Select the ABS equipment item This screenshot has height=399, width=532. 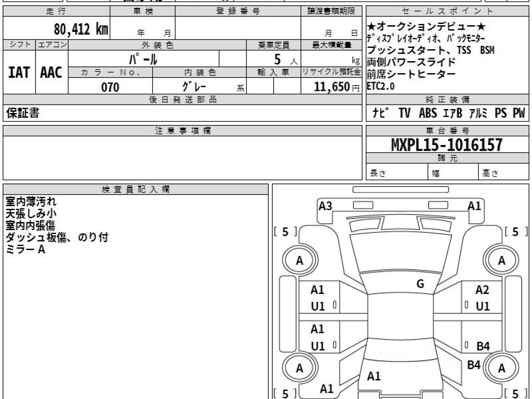(x=427, y=113)
